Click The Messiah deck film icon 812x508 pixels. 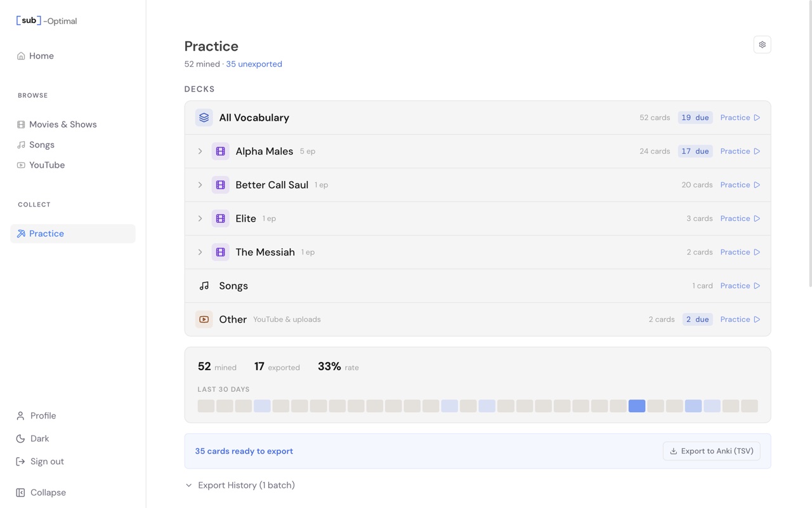pos(220,252)
